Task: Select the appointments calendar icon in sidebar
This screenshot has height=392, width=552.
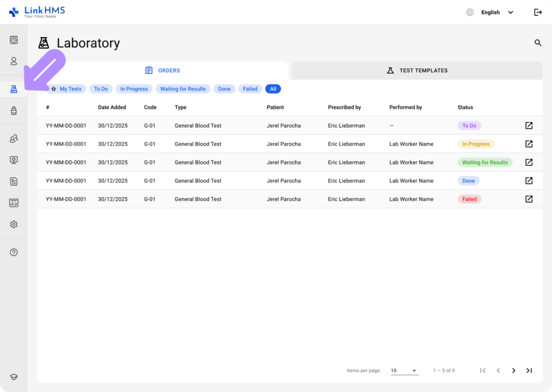Action: 13,40
